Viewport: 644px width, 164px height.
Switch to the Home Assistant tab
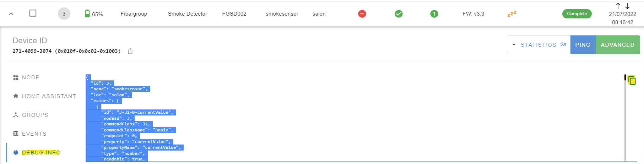[x=44, y=96]
